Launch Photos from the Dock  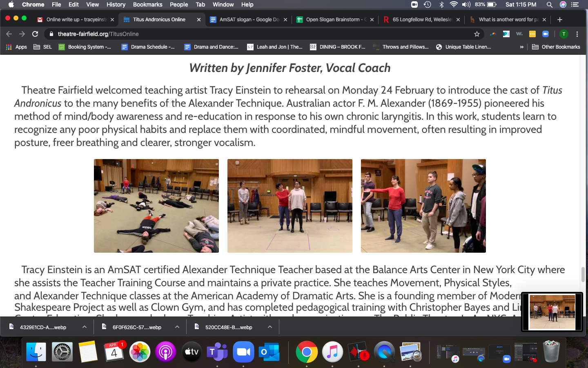pyautogui.click(x=140, y=352)
